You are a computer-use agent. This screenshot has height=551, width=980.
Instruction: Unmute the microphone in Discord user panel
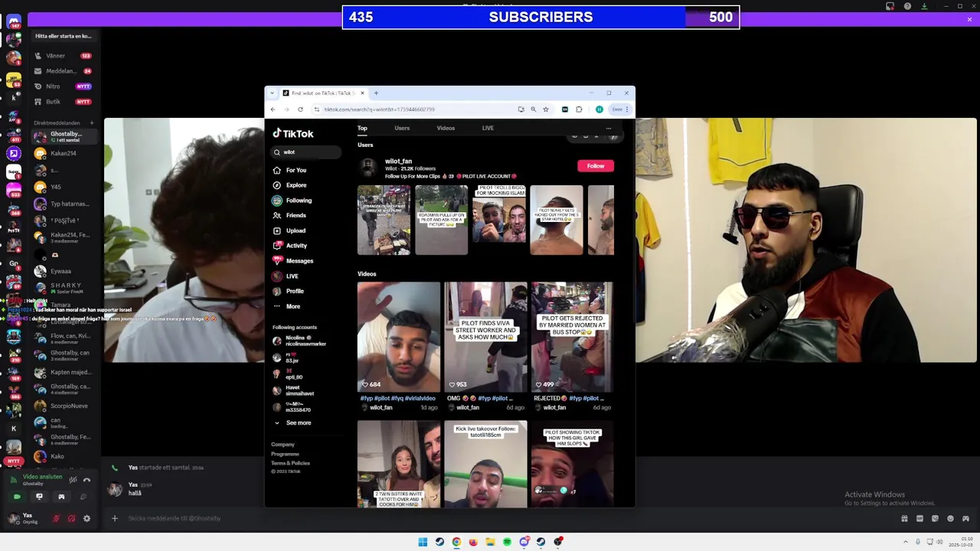click(56, 518)
